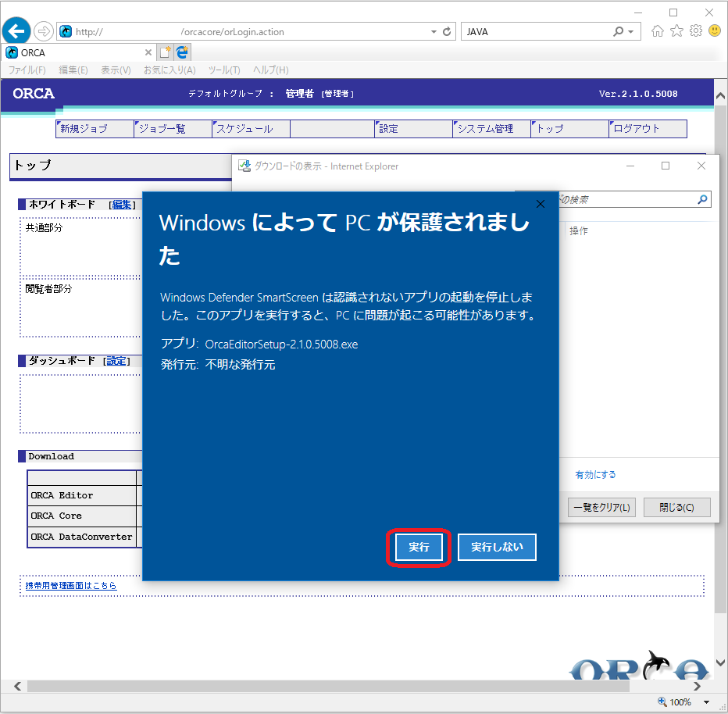728x714 pixels.
Task: Click the 操作 column header in downloads
Action: click(579, 230)
